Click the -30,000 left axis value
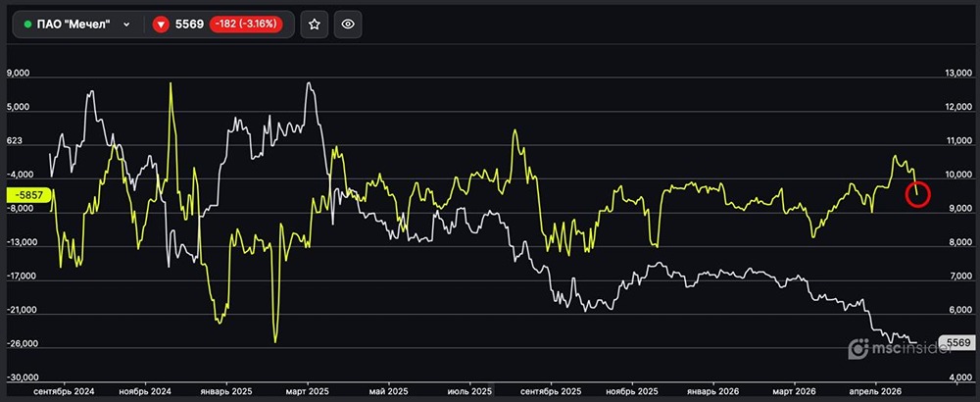Viewport: 980px width, 402px height. click(x=22, y=377)
